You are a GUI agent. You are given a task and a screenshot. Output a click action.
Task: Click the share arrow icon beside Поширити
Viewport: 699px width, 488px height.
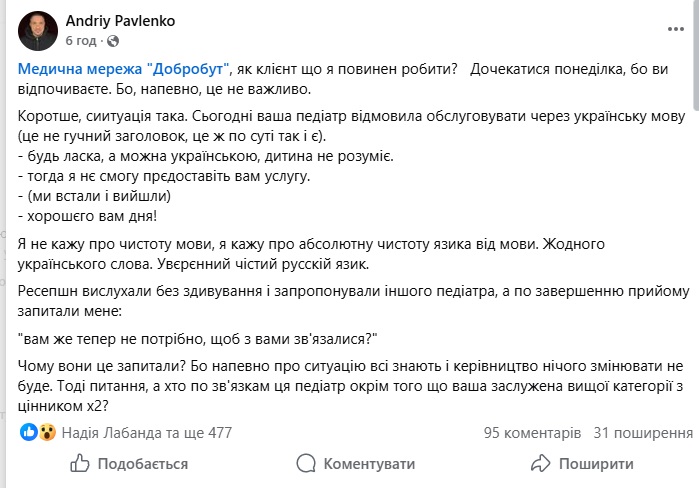(x=541, y=464)
